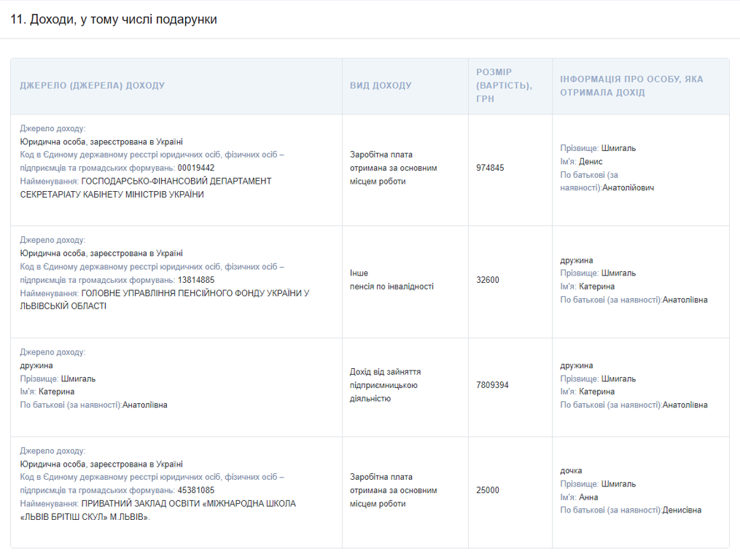Click the "пенсія по інвалідності" income type text
Screen dimensions: 740x560
click(x=392, y=287)
